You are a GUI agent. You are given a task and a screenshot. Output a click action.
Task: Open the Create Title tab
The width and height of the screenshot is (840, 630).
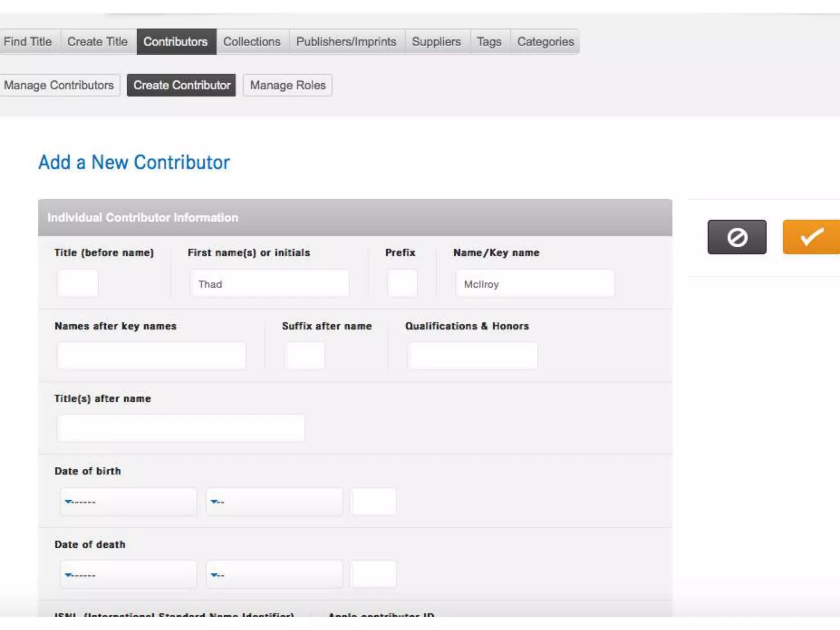coord(98,41)
